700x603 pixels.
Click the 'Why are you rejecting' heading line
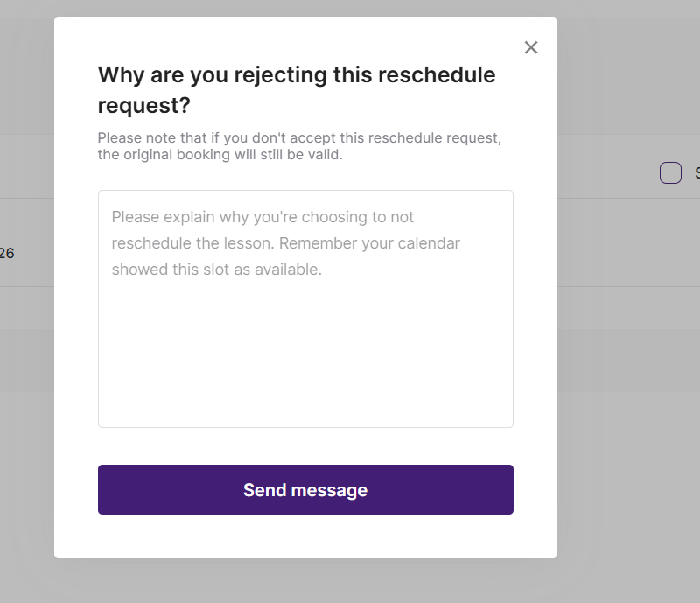tap(297, 75)
